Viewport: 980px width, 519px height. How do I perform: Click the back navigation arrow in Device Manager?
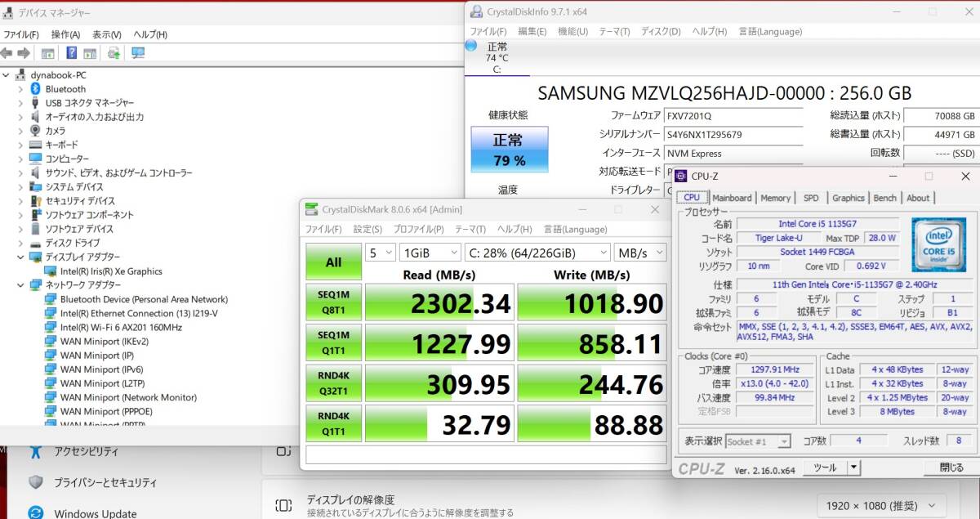[6, 52]
